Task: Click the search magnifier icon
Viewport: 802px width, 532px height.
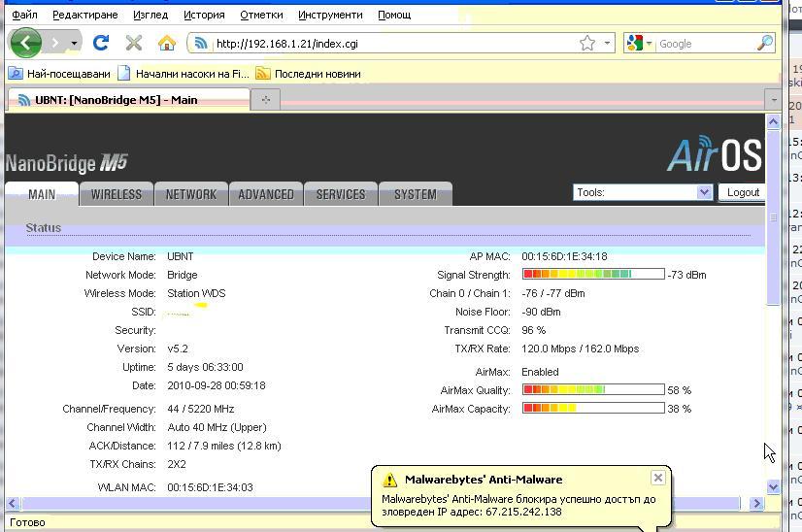Action: (765, 43)
